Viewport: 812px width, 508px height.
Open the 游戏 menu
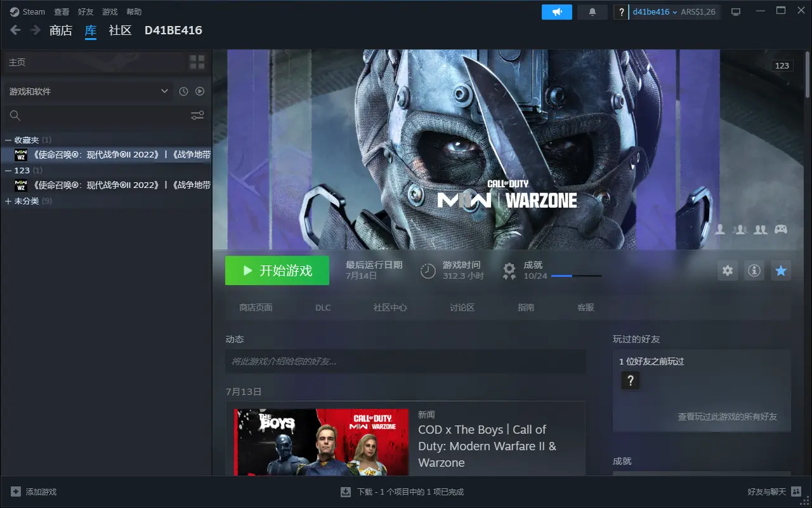point(110,11)
